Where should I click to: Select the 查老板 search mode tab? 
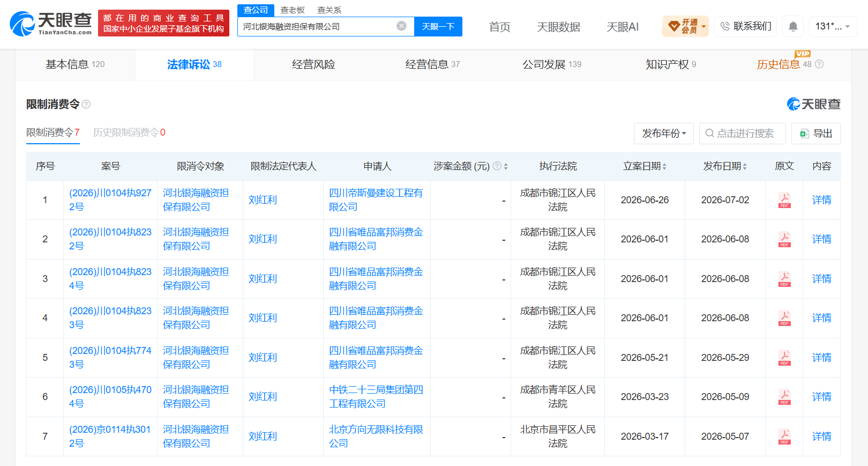pos(293,10)
